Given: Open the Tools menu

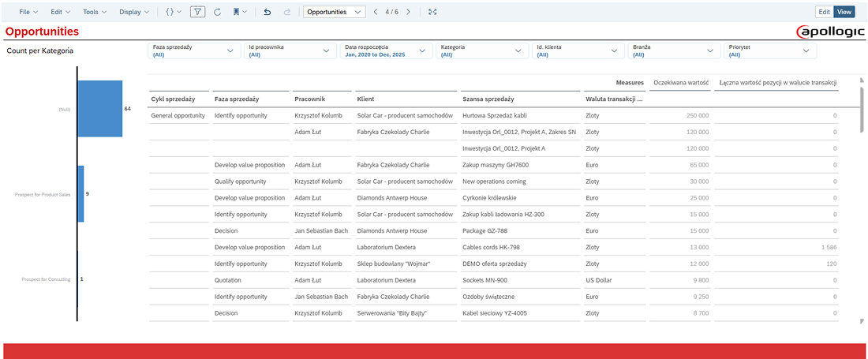Looking at the screenshot, I should (x=95, y=12).
